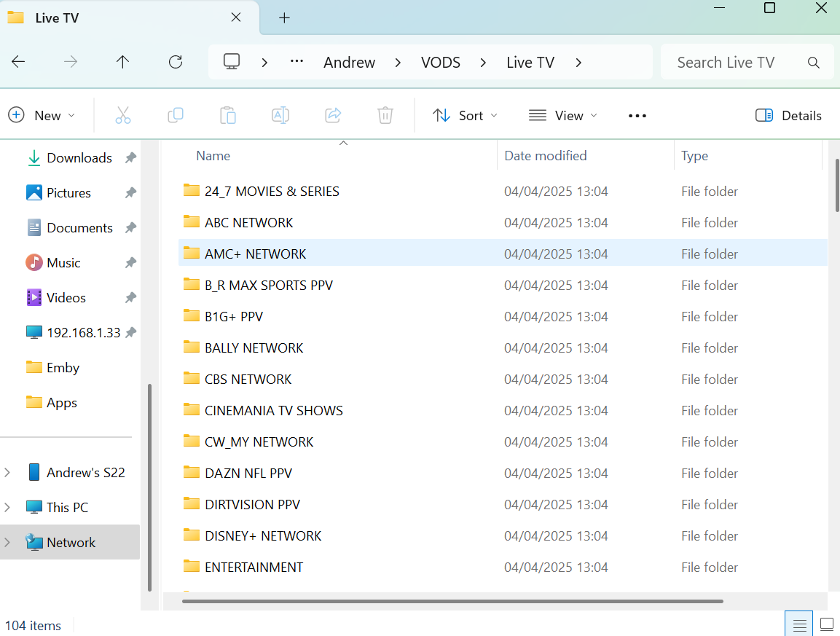Click the Cut scissors icon
This screenshot has height=636, width=840.
point(122,115)
